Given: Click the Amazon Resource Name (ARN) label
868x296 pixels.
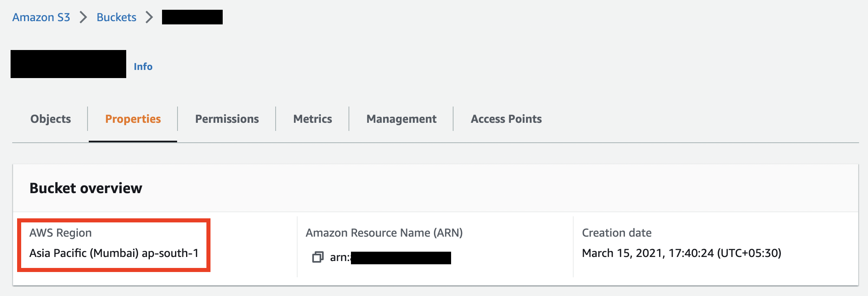Looking at the screenshot, I should coord(384,233).
